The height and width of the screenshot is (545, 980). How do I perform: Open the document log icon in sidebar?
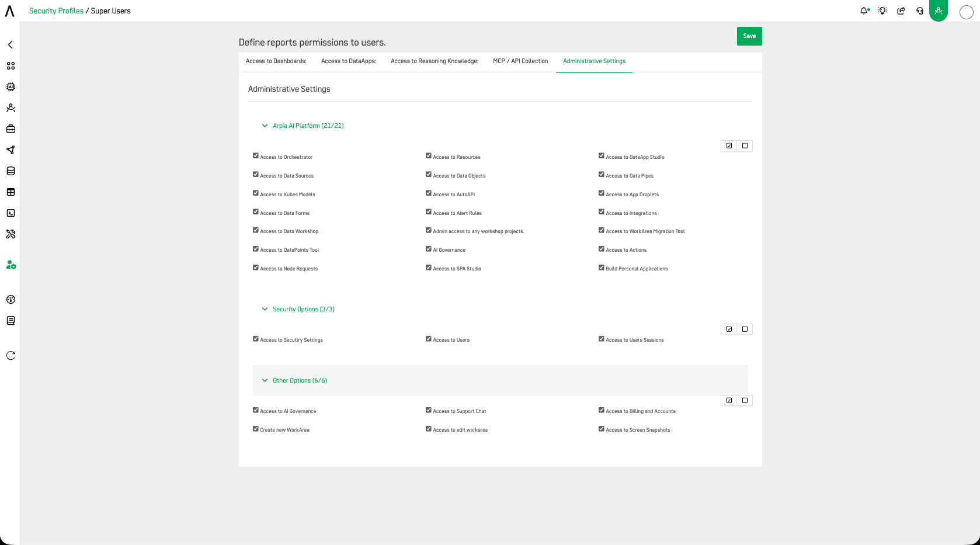click(11, 321)
